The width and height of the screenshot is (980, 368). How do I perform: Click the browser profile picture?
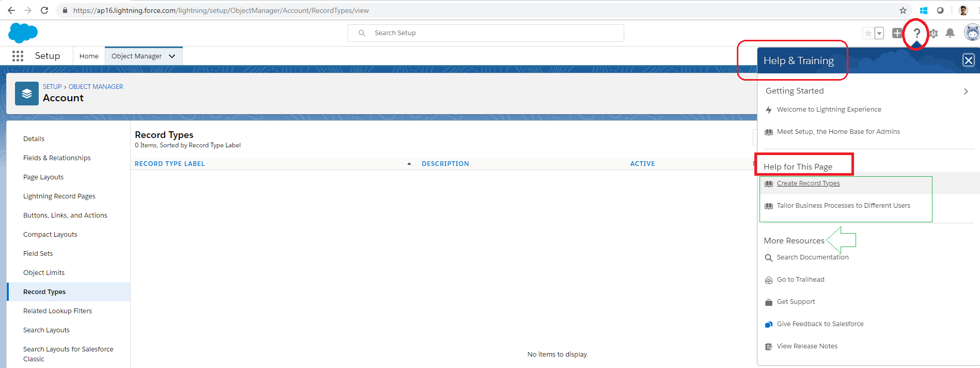(963, 10)
